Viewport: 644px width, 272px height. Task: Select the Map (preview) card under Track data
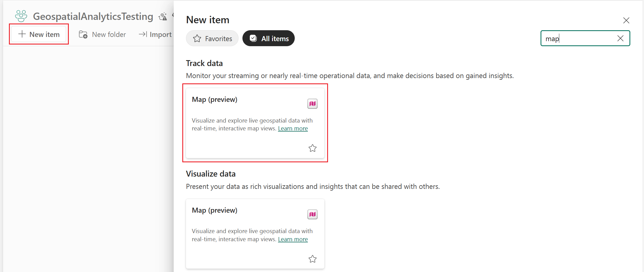[255, 123]
